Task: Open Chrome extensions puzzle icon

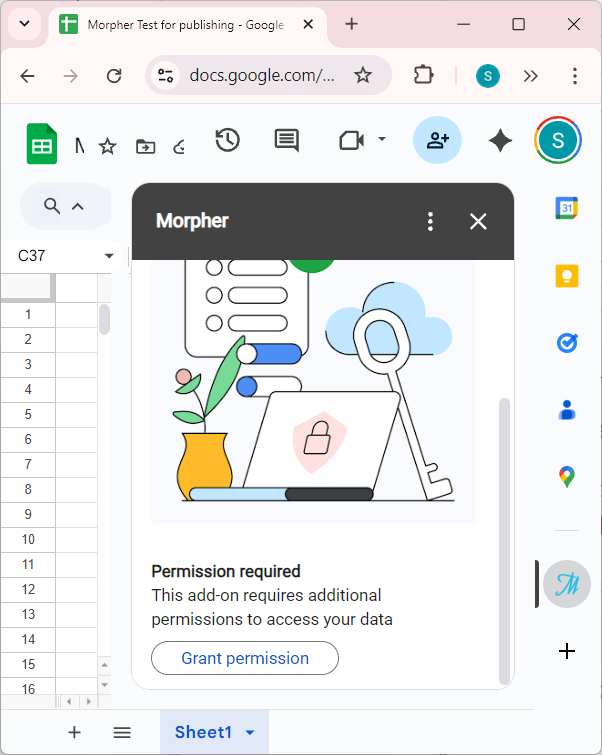Action: coord(423,75)
